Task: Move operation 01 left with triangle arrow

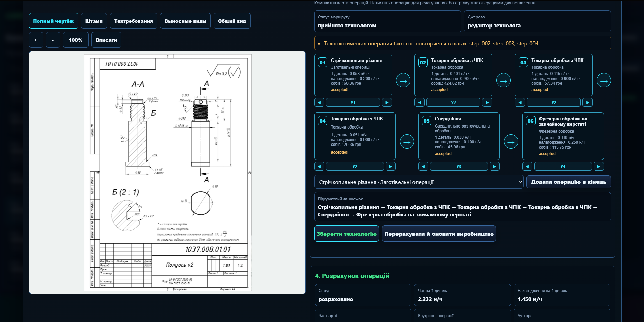Action: click(319, 102)
